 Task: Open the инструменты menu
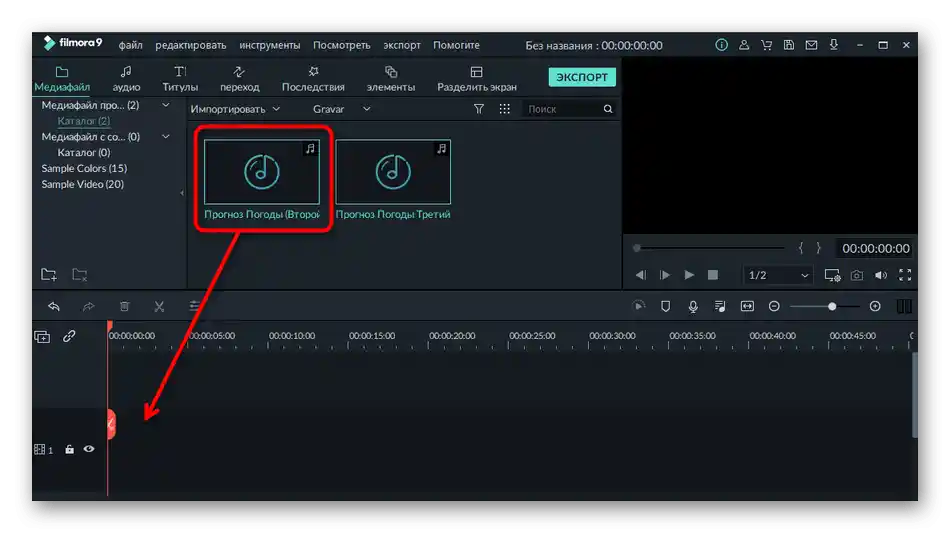pyautogui.click(x=270, y=45)
